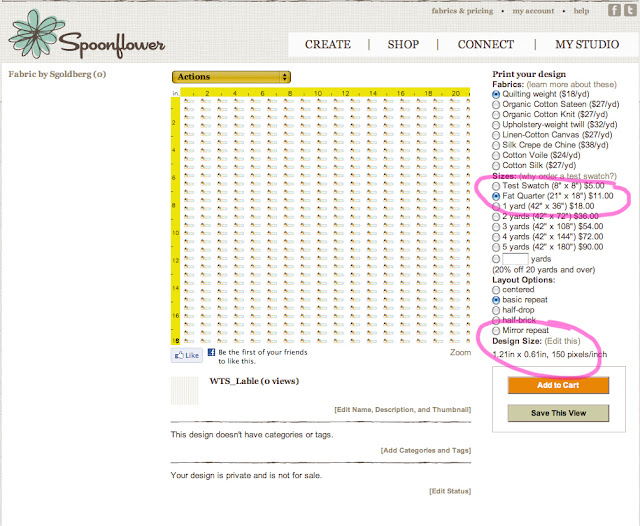
Task: Click Edit Status link
Action: point(450,491)
